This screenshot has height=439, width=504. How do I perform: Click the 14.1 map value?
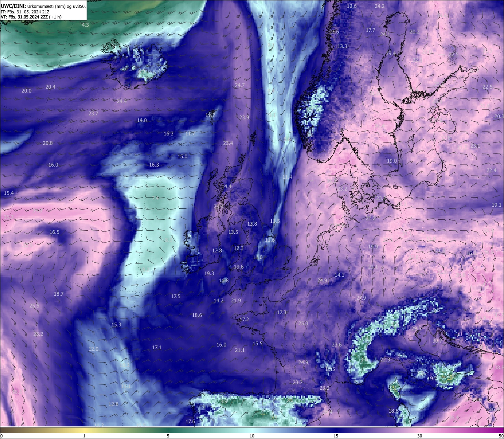pos(339,275)
